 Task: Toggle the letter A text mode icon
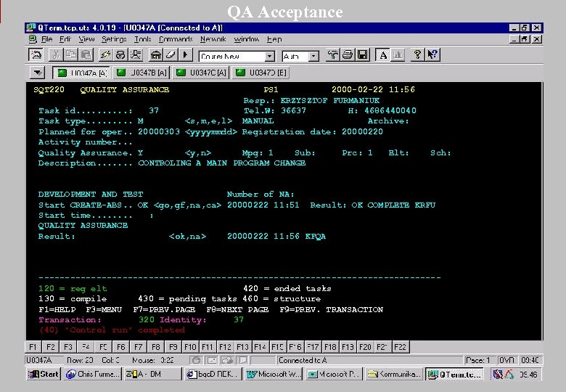382,55
